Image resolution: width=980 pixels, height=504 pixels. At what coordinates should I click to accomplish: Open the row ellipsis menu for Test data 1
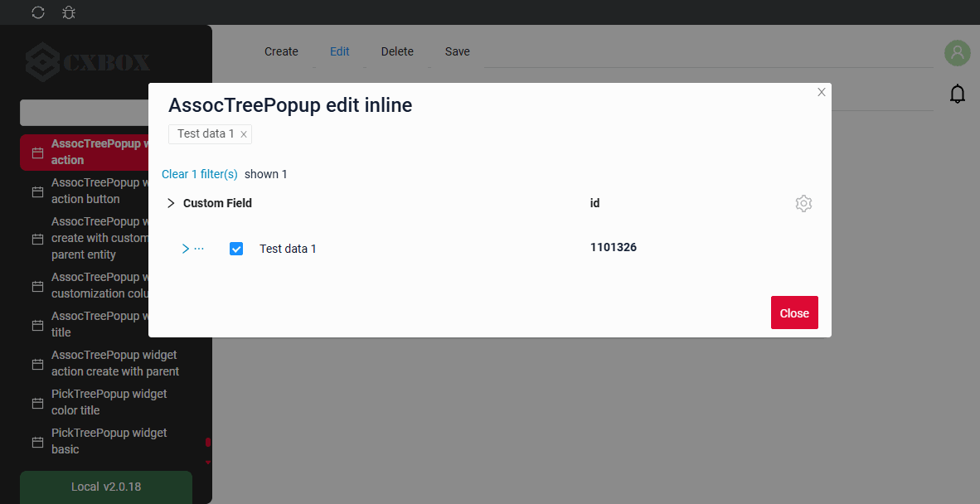(199, 249)
